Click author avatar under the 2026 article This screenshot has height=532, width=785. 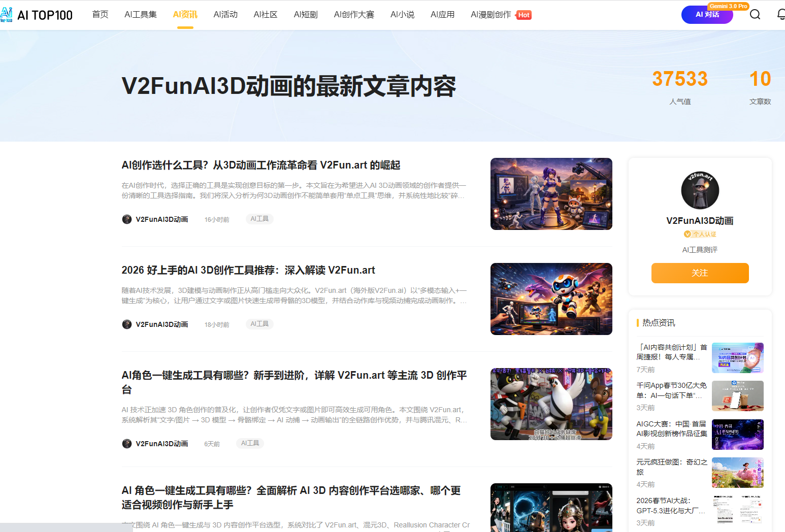pos(127,324)
